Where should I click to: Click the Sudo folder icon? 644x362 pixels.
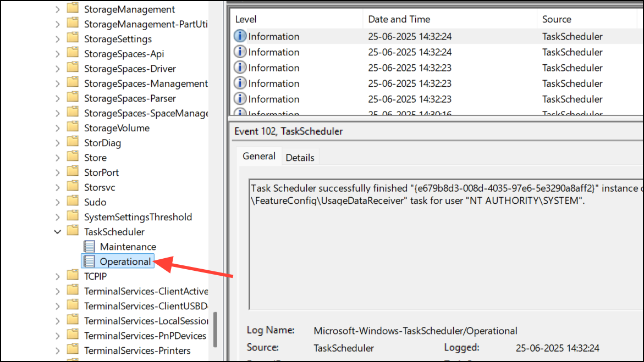click(x=73, y=202)
